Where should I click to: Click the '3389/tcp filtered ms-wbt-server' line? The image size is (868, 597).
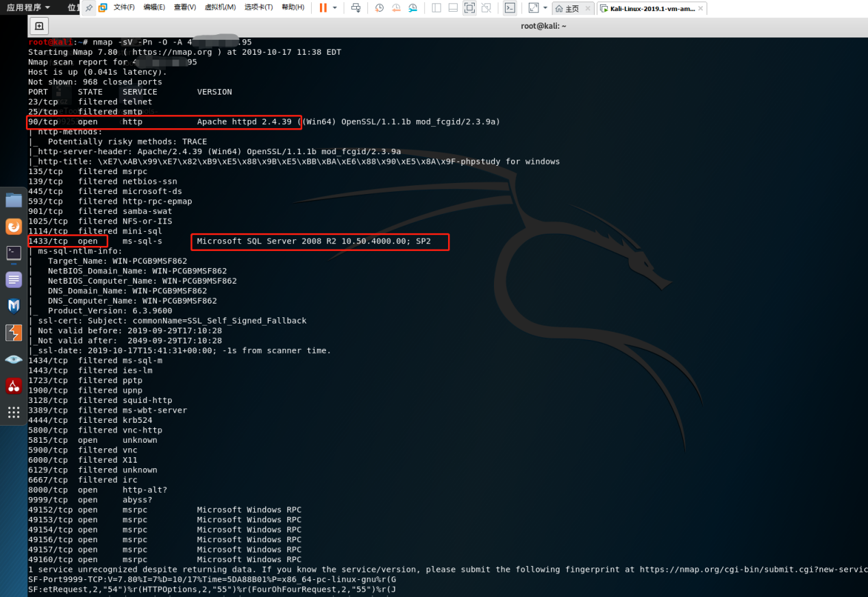(x=108, y=411)
